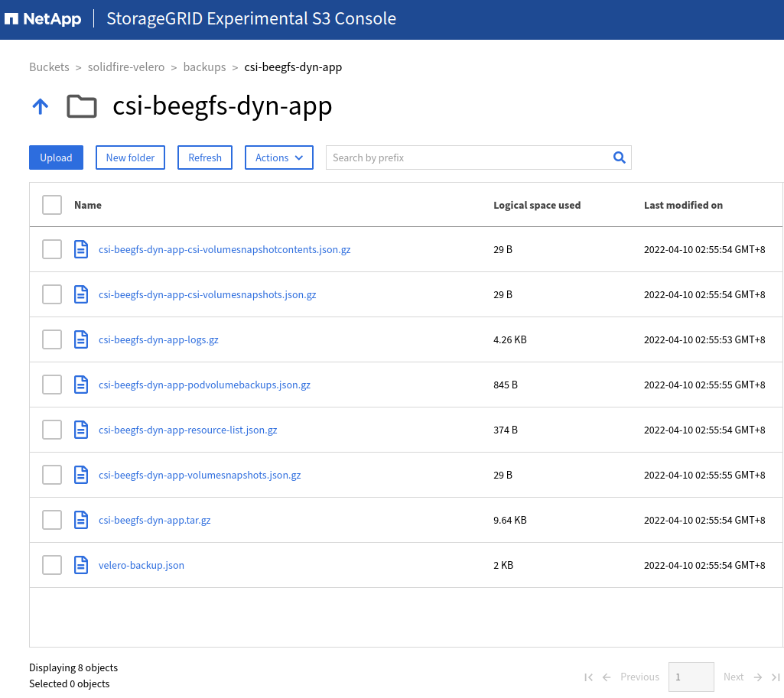Navigate to Buckets in breadcrumb
The image size is (784, 698).
click(49, 67)
